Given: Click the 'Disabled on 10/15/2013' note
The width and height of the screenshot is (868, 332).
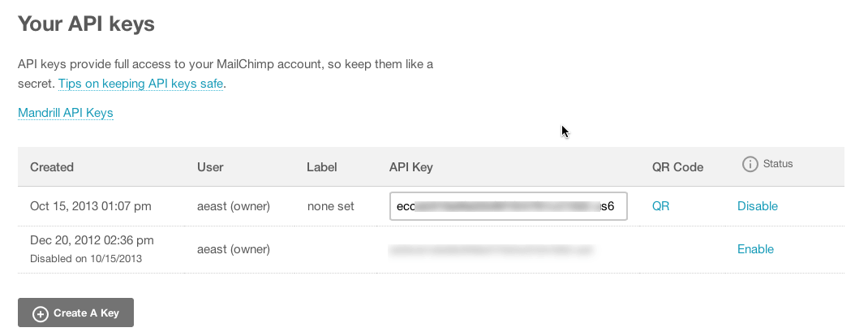Looking at the screenshot, I should click(86, 259).
